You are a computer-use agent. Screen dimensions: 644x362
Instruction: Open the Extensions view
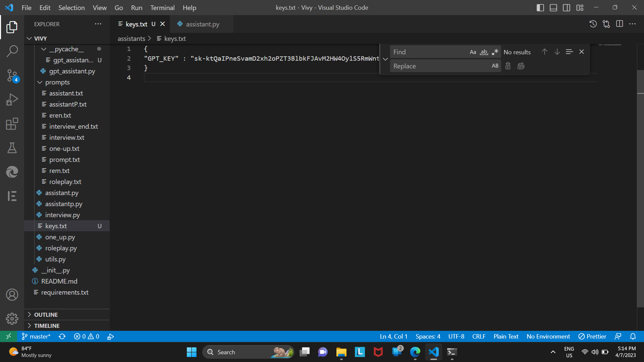(x=12, y=124)
